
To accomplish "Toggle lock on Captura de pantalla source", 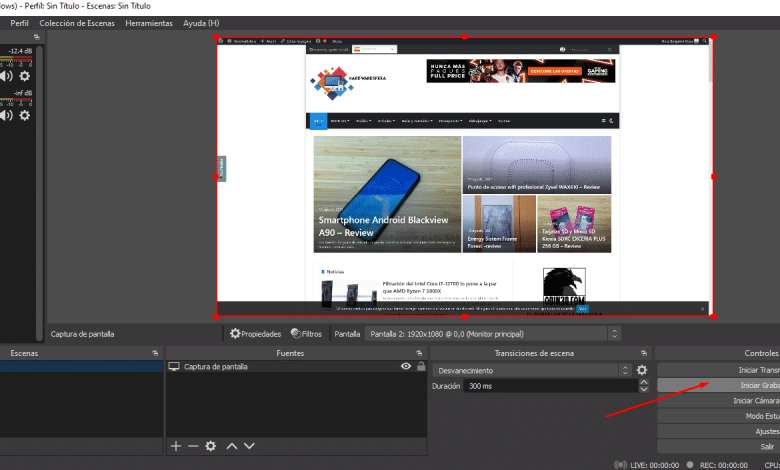I will pyautogui.click(x=421, y=367).
